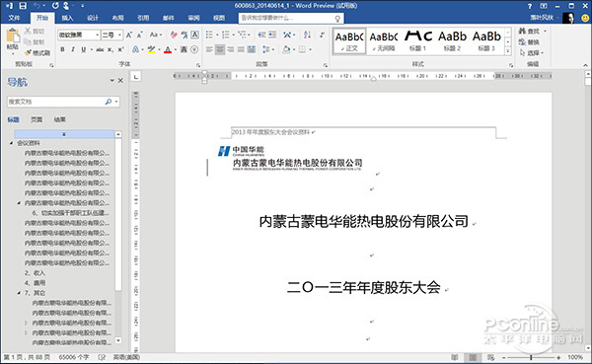Activate the Format Painter (格式刷) brush
This screenshot has height=364, width=592.
pos(37,53)
